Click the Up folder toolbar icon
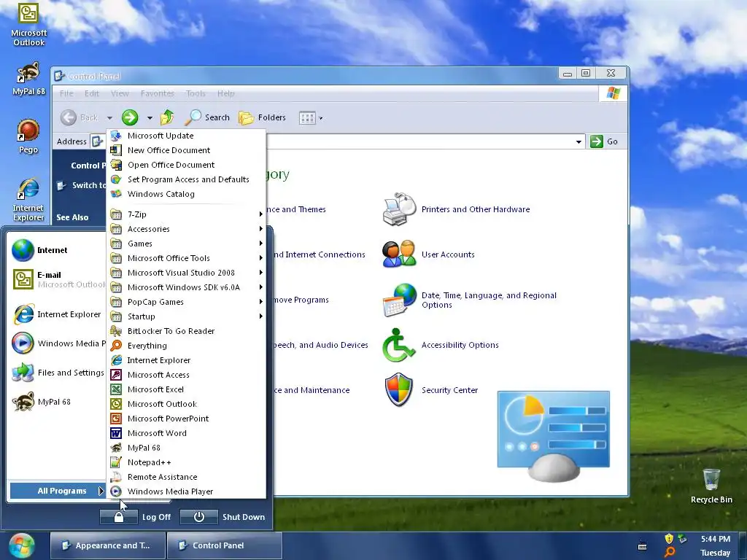Image resolution: width=747 pixels, height=560 pixels. [167, 117]
